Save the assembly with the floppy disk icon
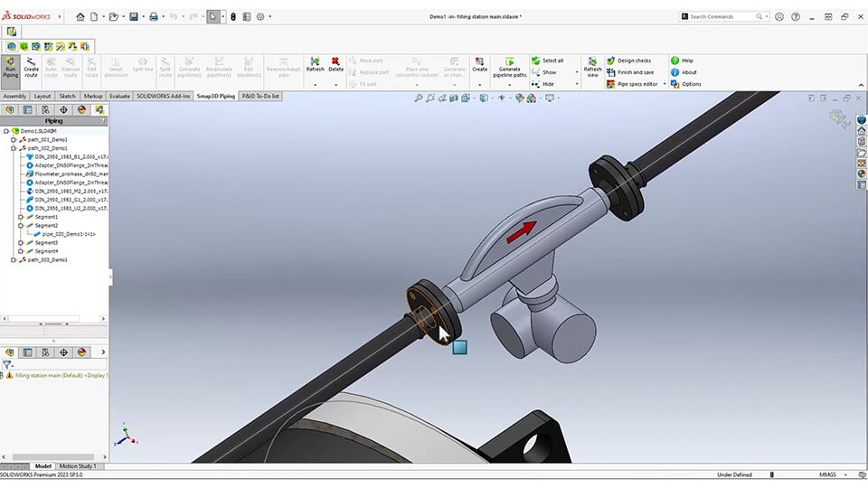The image size is (868, 488). point(134,16)
